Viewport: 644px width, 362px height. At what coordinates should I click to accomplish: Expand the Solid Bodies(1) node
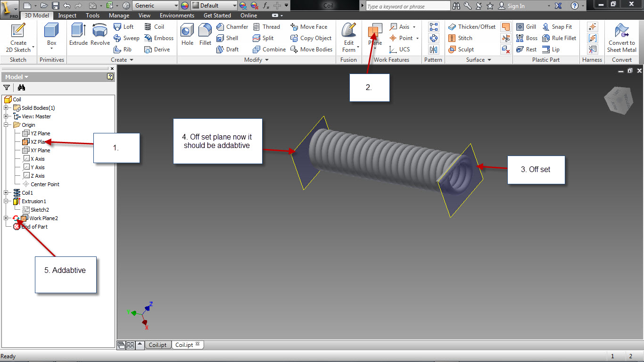pos(6,108)
